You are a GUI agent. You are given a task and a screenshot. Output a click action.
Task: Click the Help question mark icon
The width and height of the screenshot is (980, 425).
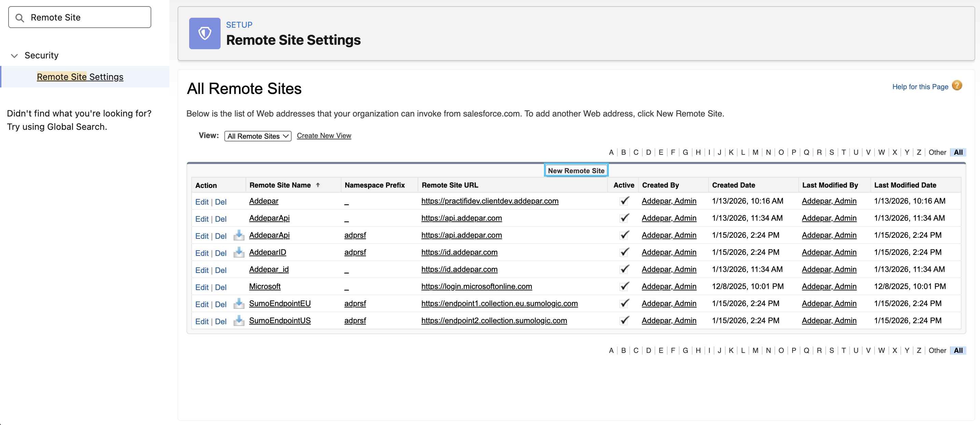click(957, 86)
